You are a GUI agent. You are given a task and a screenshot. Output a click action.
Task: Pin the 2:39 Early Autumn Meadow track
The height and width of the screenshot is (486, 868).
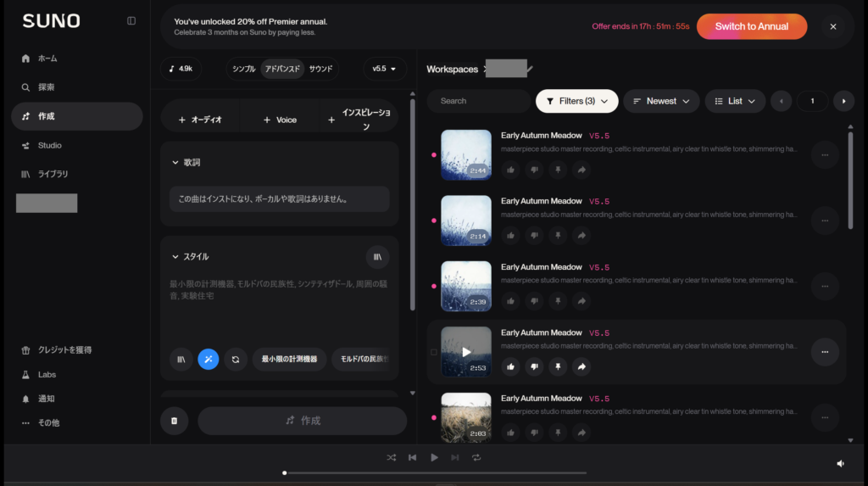(558, 301)
